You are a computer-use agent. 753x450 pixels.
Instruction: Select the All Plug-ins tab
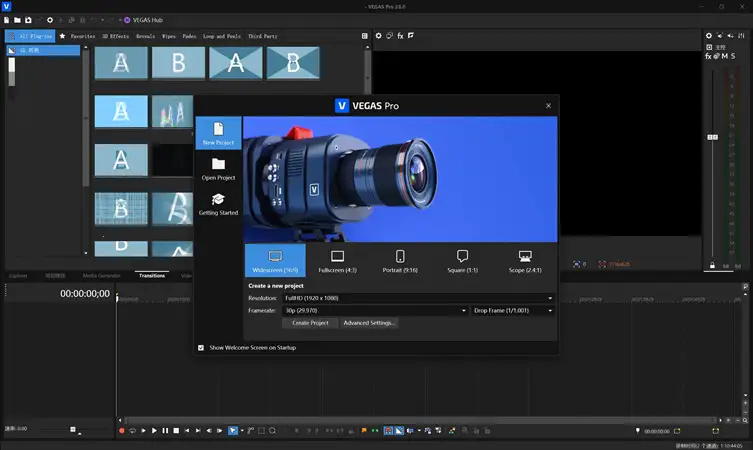point(30,36)
